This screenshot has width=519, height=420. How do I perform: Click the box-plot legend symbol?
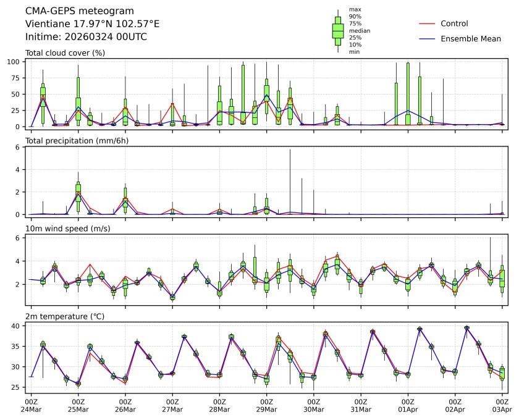click(338, 31)
